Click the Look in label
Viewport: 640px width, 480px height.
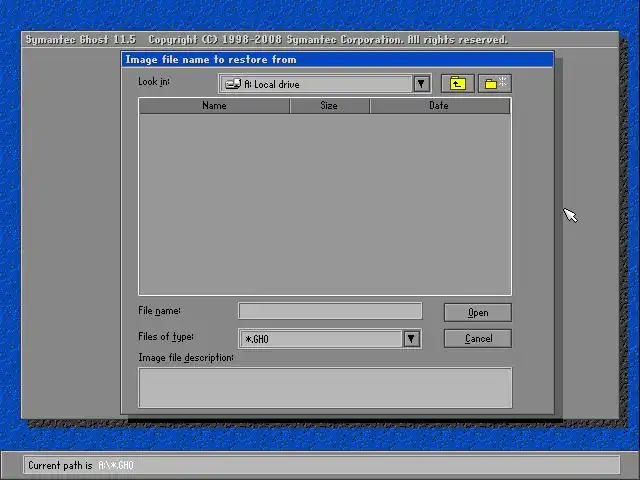coord(154,82)
